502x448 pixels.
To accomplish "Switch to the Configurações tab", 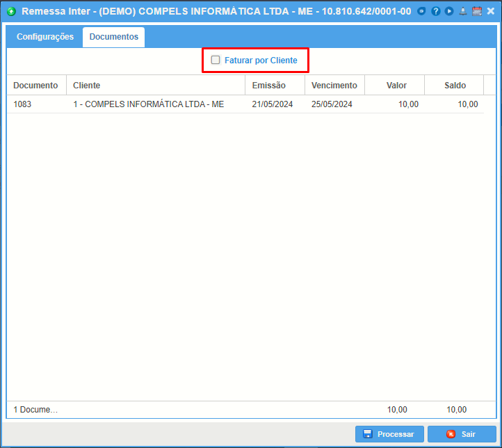I will click(45, 37).
